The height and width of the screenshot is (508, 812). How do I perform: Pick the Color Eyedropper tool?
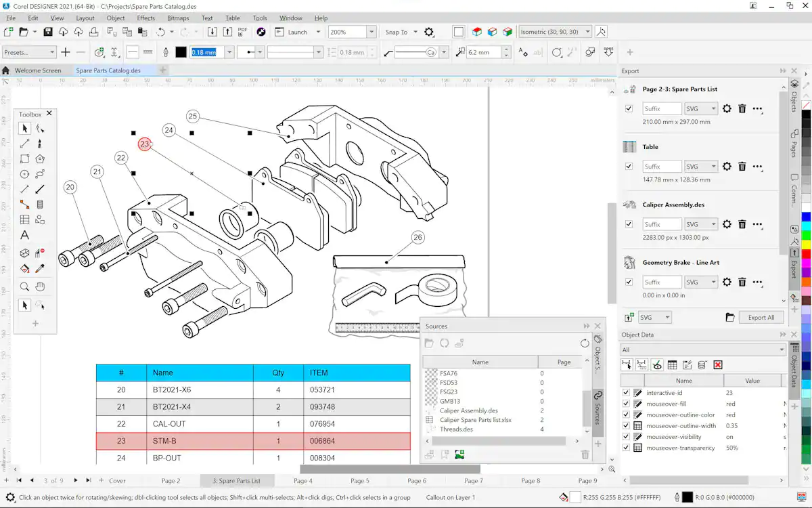tap(39, 270)
